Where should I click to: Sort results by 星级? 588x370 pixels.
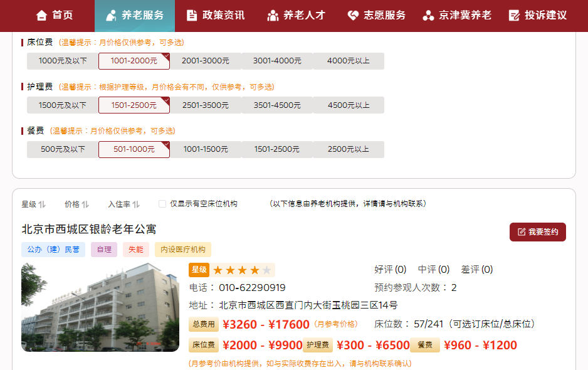coord(33,204)
